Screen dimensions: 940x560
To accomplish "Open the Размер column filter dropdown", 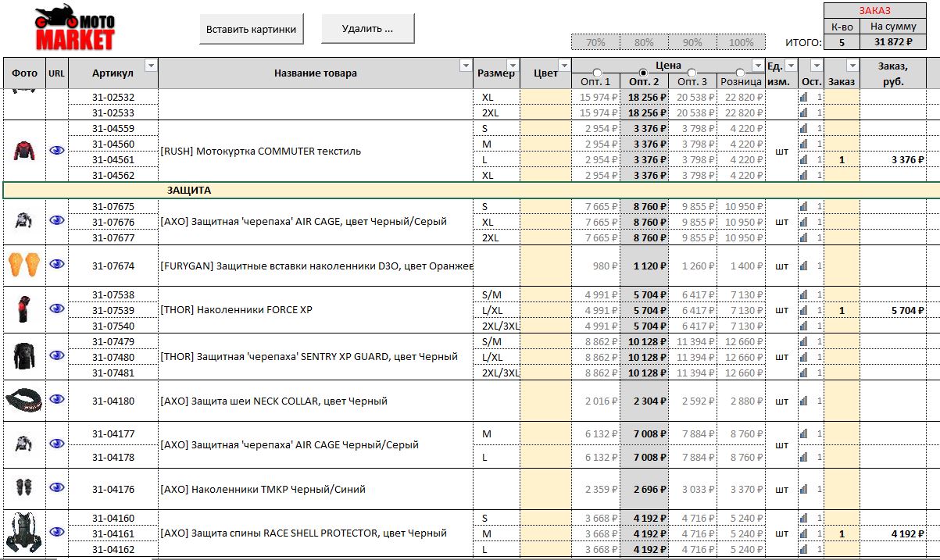I will coord(513,65).
